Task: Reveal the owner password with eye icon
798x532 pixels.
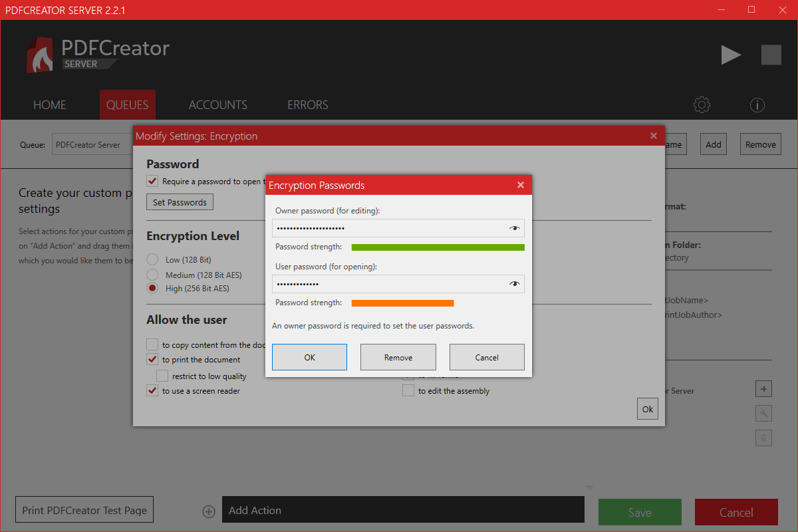Action: 515,228
